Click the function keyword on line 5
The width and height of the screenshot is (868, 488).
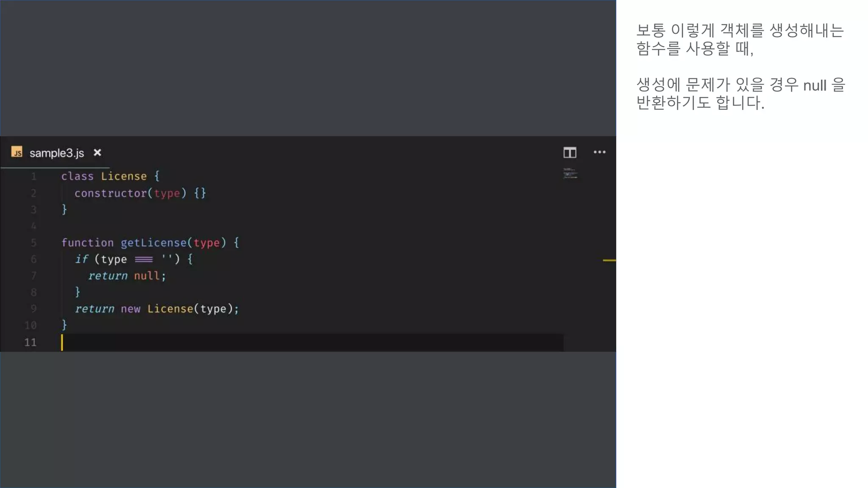click(x=87, y=243)
